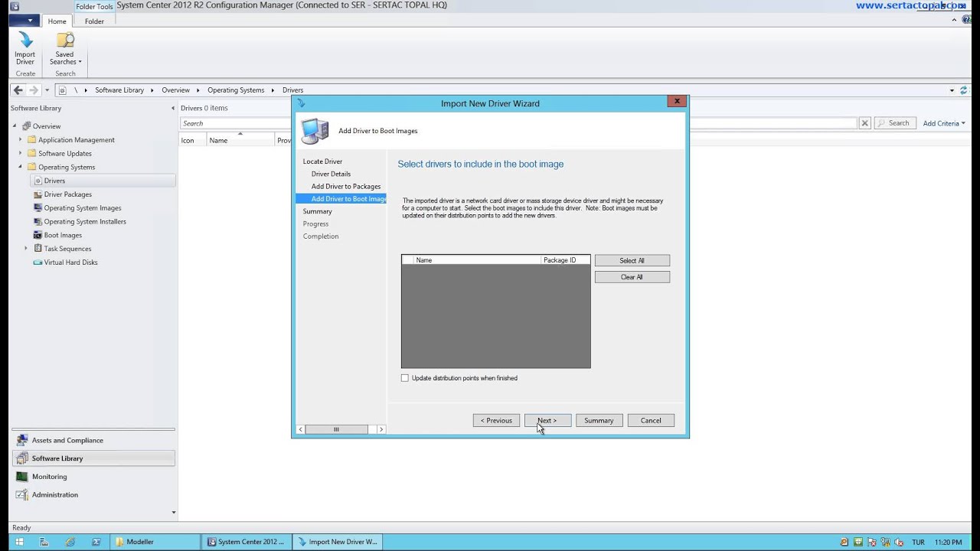
Task: Collapse the Software Library navigation pane
Action: 172,108
